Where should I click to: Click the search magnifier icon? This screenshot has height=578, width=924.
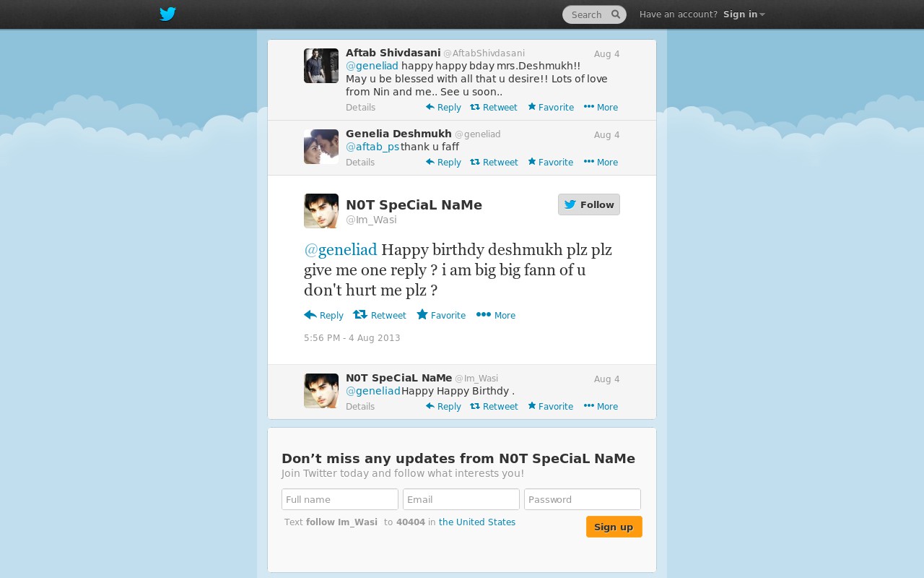(616, 14)
